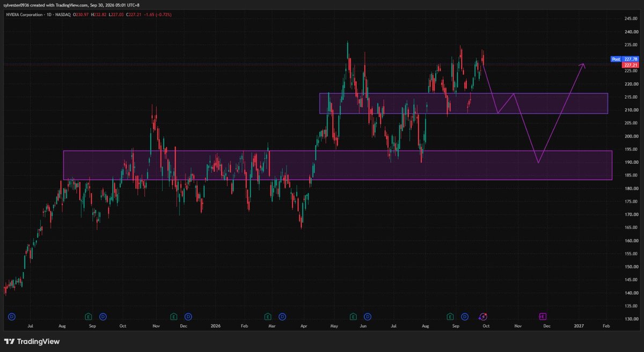
Task: Click the Mar label on the time axis
Action: click(272, 326)
